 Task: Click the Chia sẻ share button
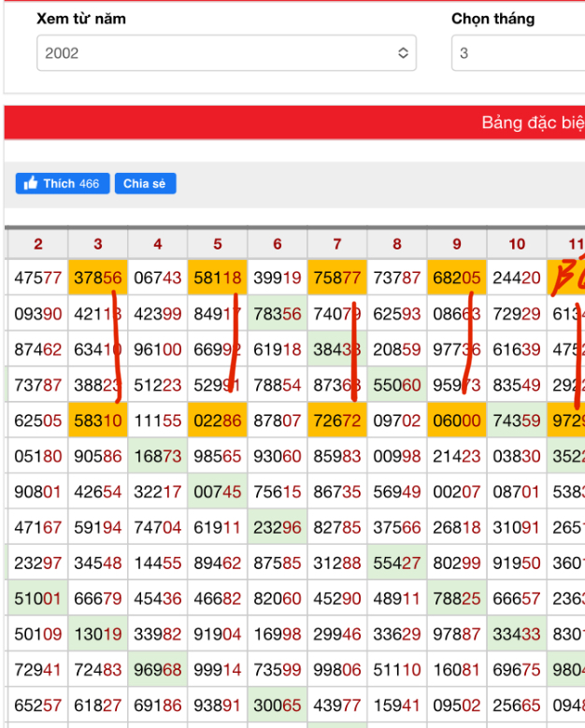coord(145,184)
